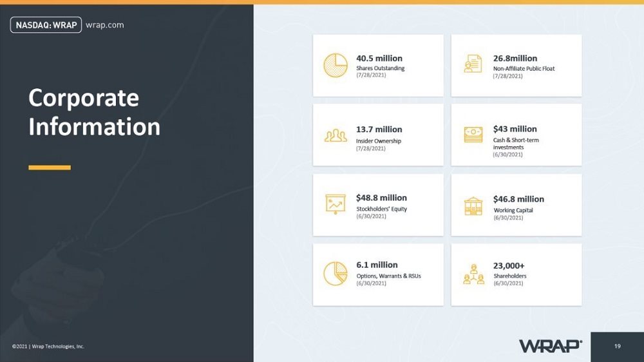Viewport: 644px width, 362px height.
Task: Select the '26.8million' figure
Action: (515, 59)
